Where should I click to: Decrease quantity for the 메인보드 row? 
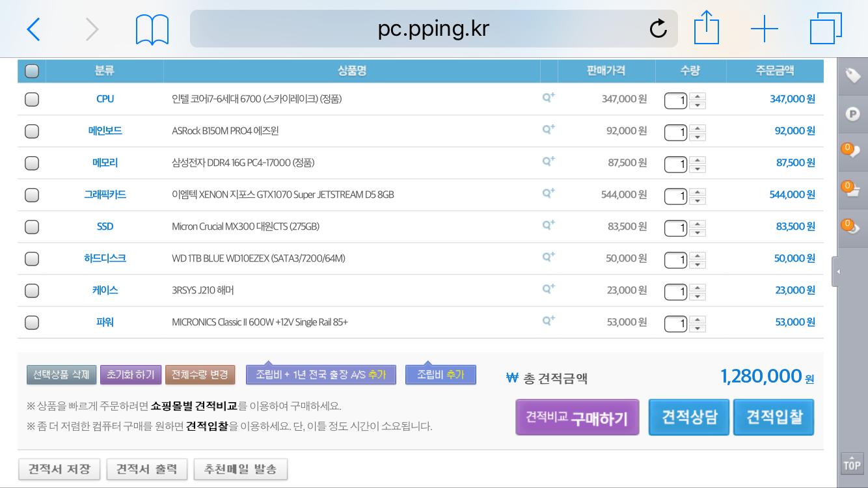pyautogui.click(x=698, y=137)
